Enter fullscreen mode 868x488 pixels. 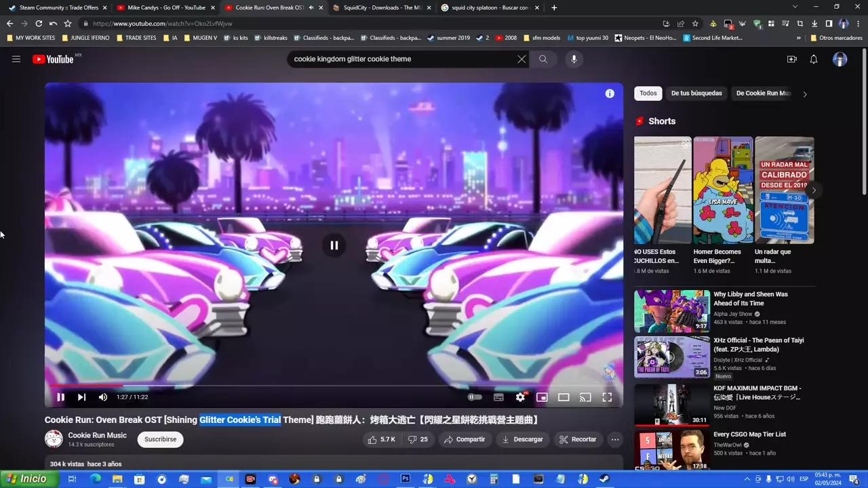click(x=607, y=397)
